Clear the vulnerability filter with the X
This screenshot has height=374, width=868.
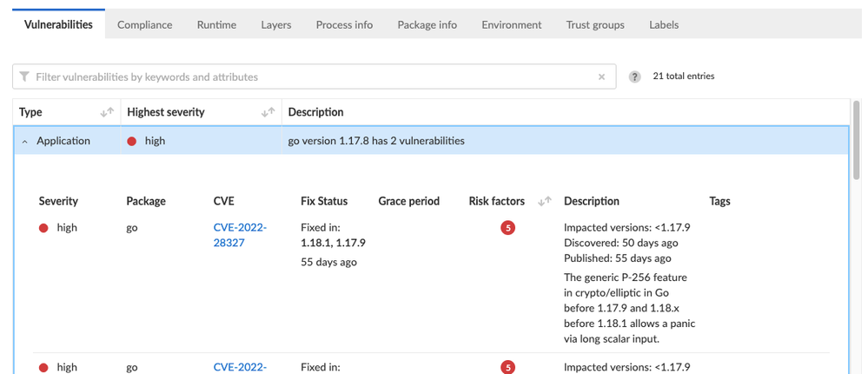coord(601,77)
